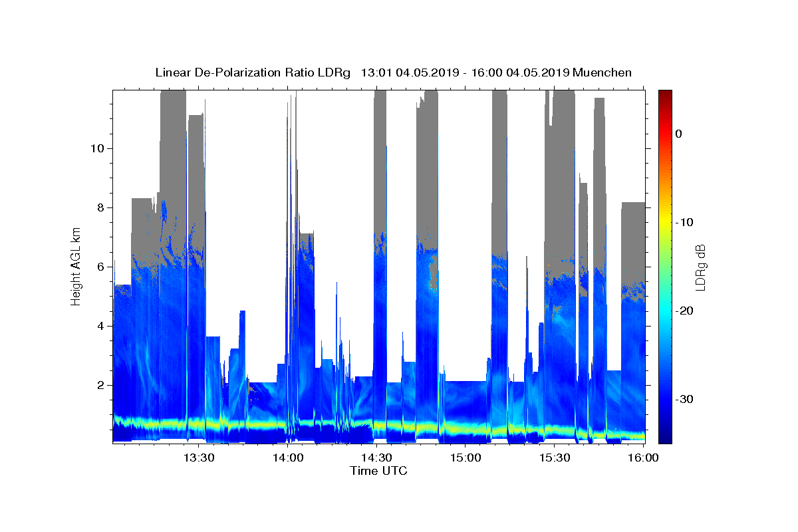Click the plot title 'Linear De-Polarization Ratio LDRg'
The width and height of the screenshot is (798, 532).
(253, 72)
